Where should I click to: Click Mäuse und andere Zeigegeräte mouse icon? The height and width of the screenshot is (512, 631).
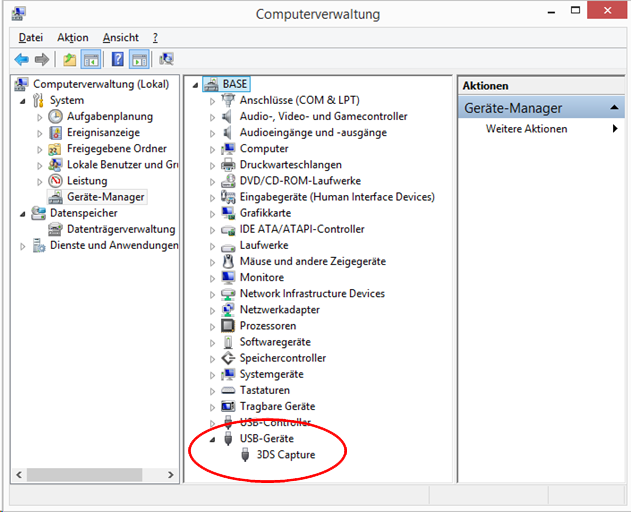pos(228,261)
